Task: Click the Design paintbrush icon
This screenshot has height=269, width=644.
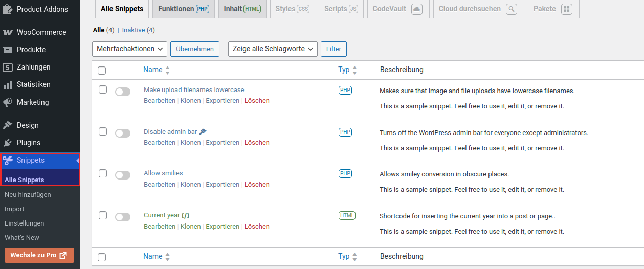Action: 8,125
